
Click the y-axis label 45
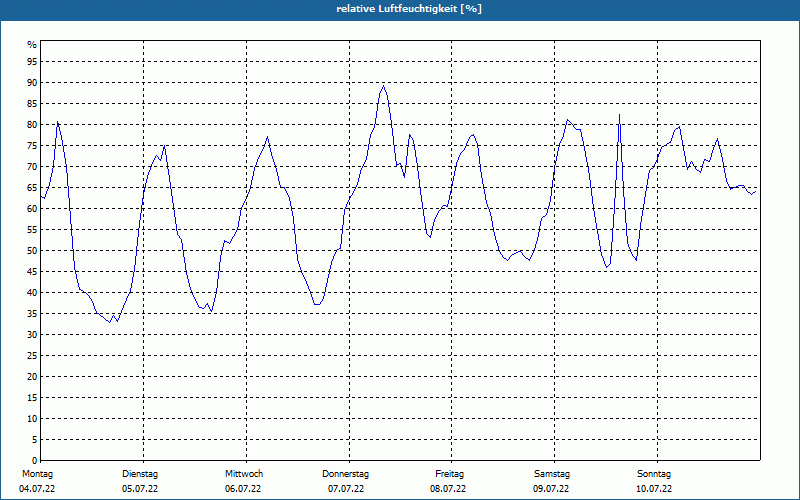tap(32, 271)
